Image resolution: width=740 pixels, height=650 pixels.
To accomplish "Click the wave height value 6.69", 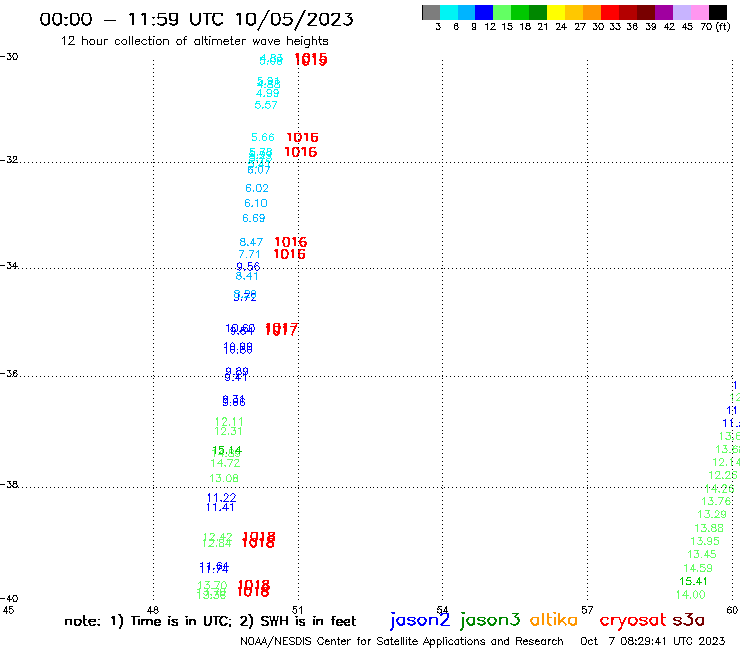I will (x=254, y=219).
